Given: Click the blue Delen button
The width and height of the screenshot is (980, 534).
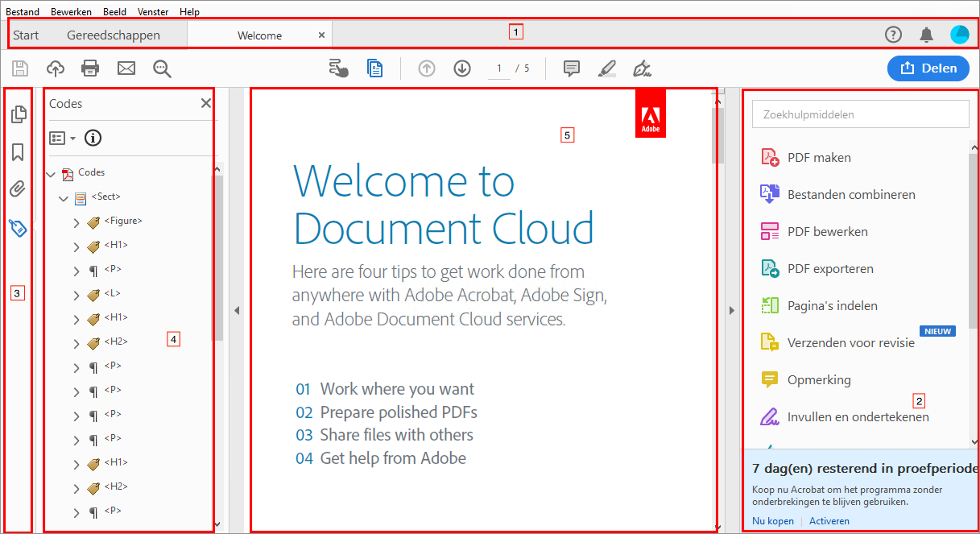Looking at the screenshot, I should pyautogui.click(x=928, y=68).
